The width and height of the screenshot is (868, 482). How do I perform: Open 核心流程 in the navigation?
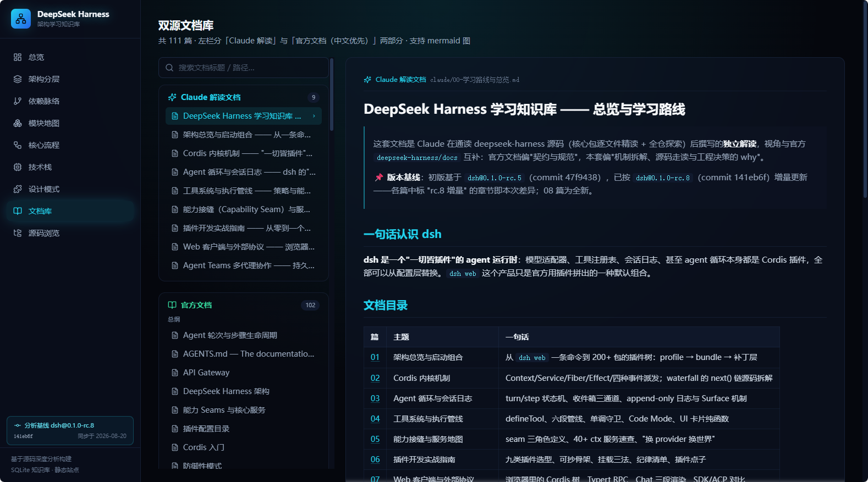70,145
